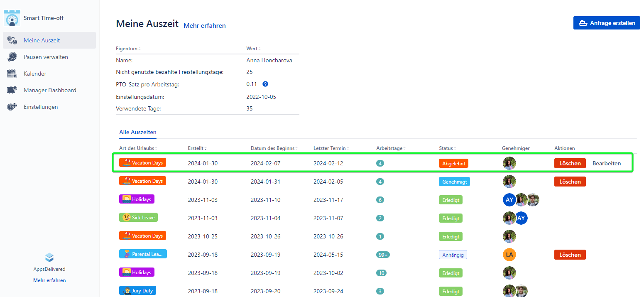Click the AY approver avatar in Holidays row

509,200
